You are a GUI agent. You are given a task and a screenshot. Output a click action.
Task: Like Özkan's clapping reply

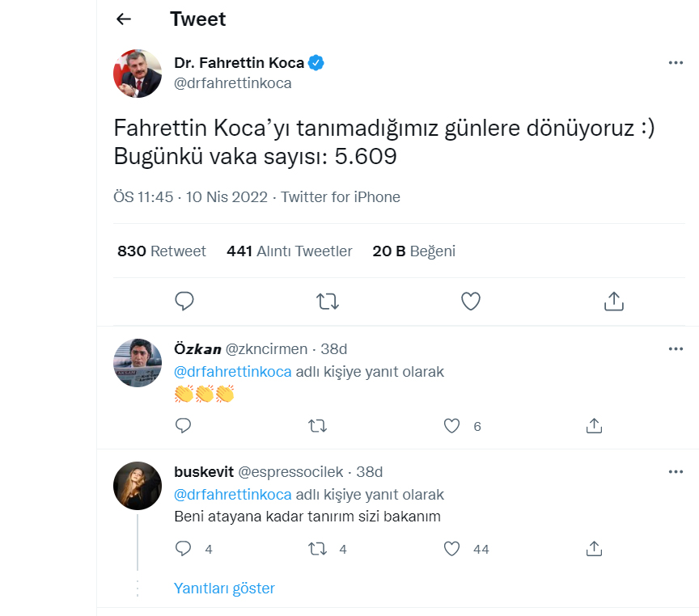452,425
